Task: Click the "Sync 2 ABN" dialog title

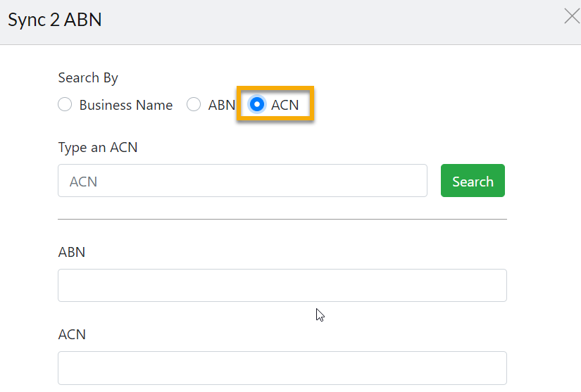Action: tap(55, 20)
